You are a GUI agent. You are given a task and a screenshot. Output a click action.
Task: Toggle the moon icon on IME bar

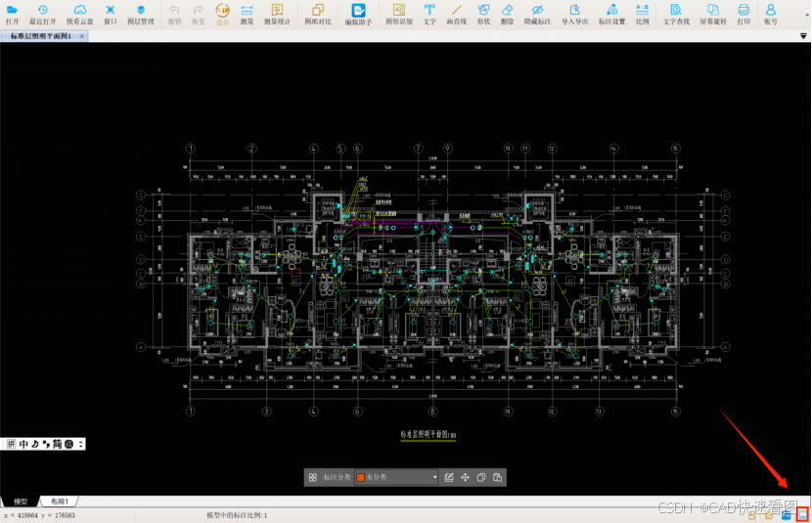pyautogui.click(x=35, y=444)
